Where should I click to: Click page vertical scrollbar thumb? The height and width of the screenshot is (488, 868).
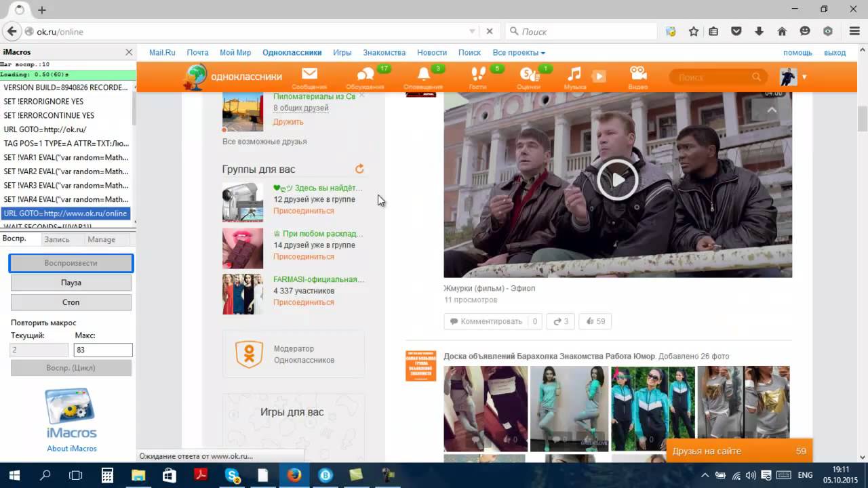(863, 119)
